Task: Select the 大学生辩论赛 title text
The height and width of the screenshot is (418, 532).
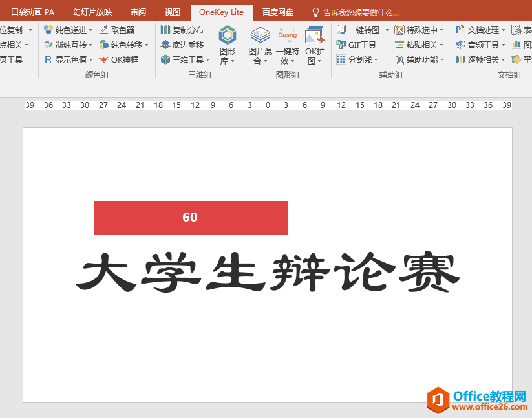Action: [268, 272]
